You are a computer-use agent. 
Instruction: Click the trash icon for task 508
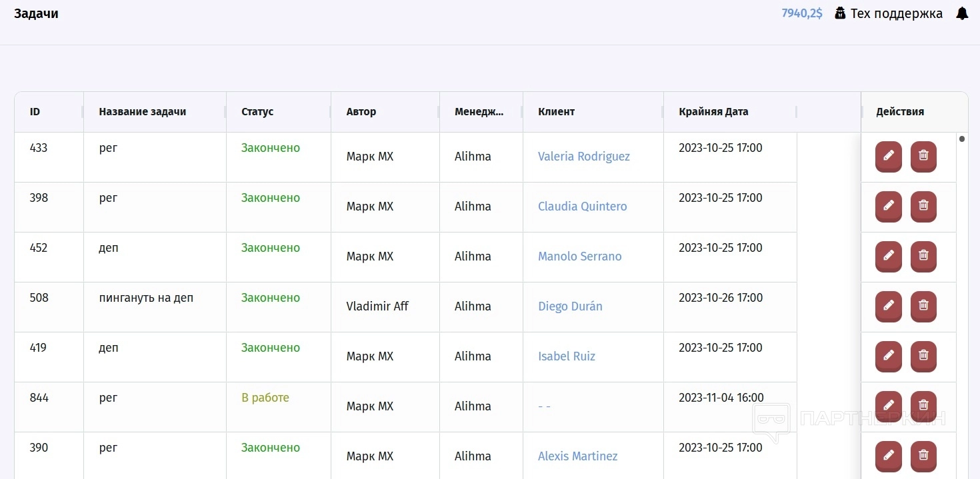923,306
